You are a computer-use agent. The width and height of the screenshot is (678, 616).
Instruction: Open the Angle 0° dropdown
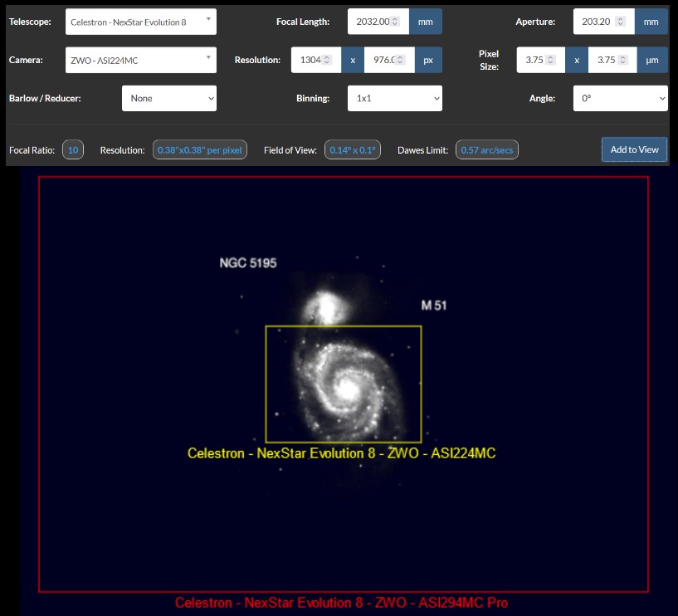(x=621, y=98)
